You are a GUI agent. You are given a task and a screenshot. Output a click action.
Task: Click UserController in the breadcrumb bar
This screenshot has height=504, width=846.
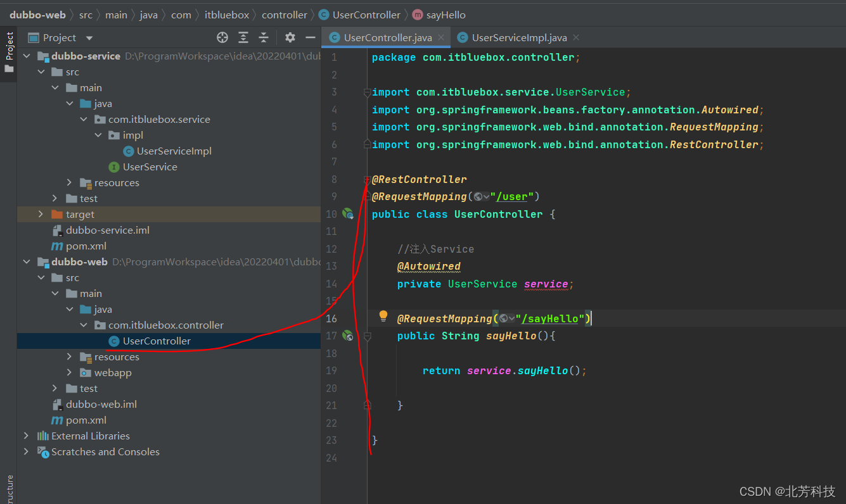pyautogui.click(x=361, y=15)
